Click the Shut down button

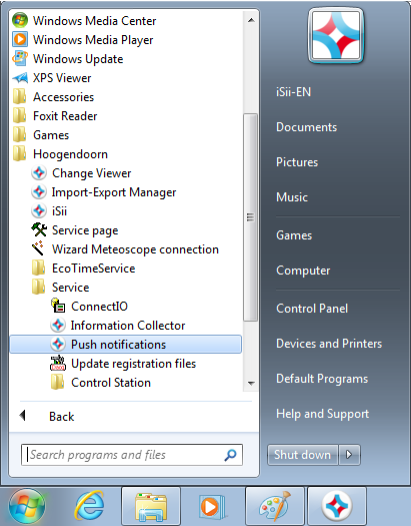pos(302,455)
